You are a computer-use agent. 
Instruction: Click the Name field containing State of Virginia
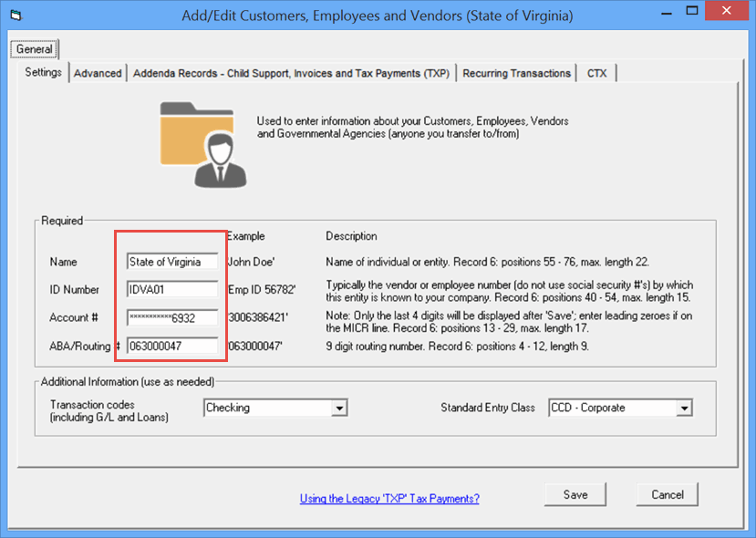pyautogui.click(x=172, y=262)
